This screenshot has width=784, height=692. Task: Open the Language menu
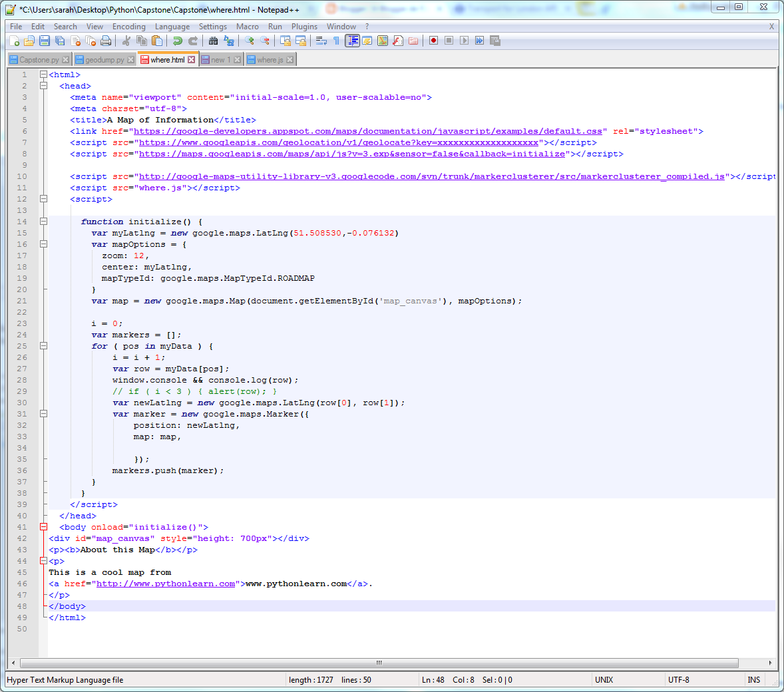pos(172,27)
